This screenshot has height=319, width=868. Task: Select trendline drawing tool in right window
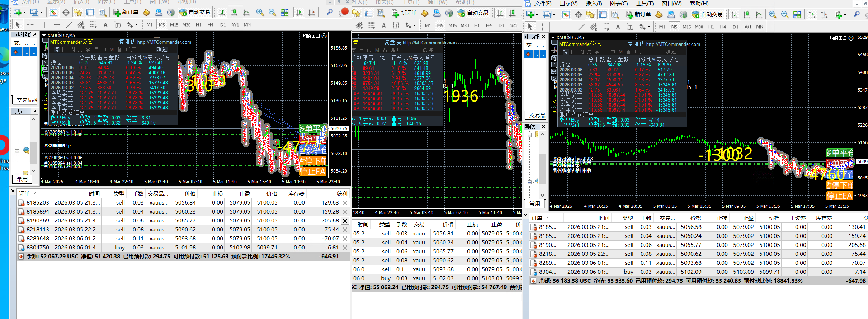pos(581,27)
